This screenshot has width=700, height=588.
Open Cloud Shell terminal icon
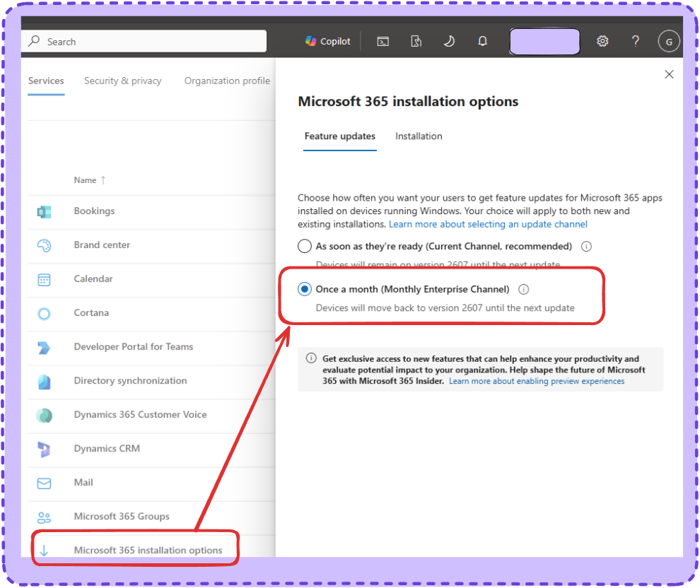pos(383,42)
